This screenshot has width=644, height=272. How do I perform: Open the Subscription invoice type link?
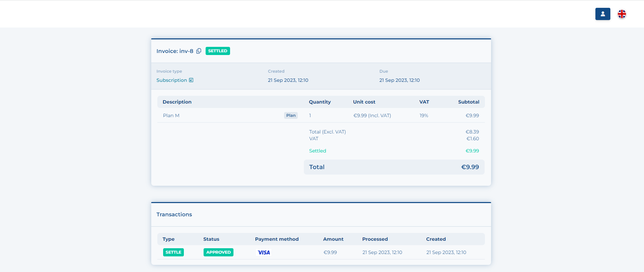[x=172, y=80]
